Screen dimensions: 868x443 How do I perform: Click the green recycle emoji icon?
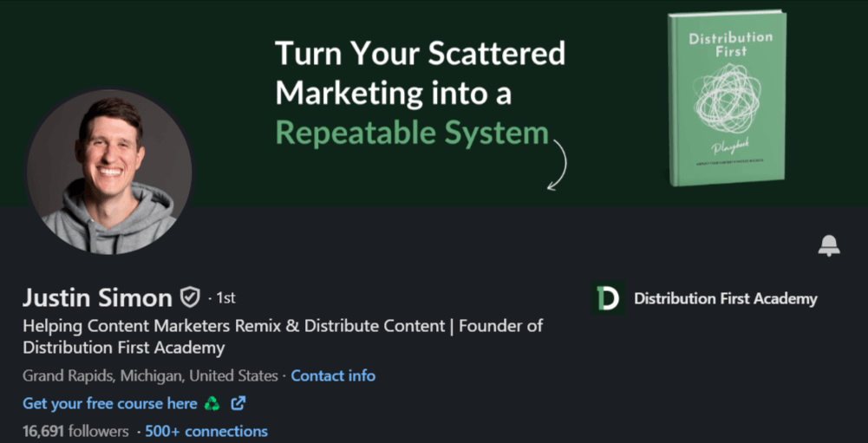(212, 404)
